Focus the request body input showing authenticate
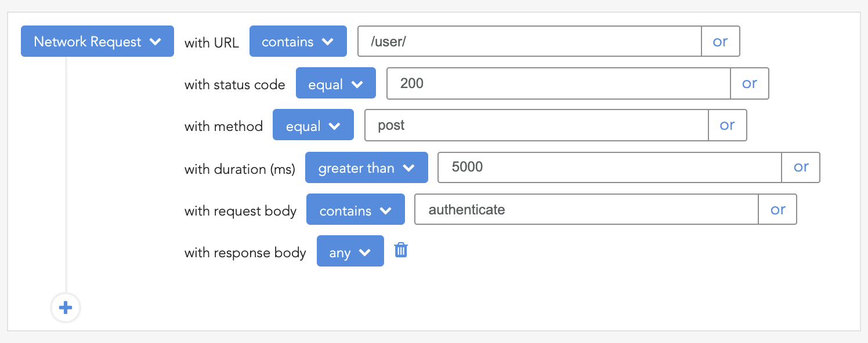 pyautogui.click(x=586, y=210)
